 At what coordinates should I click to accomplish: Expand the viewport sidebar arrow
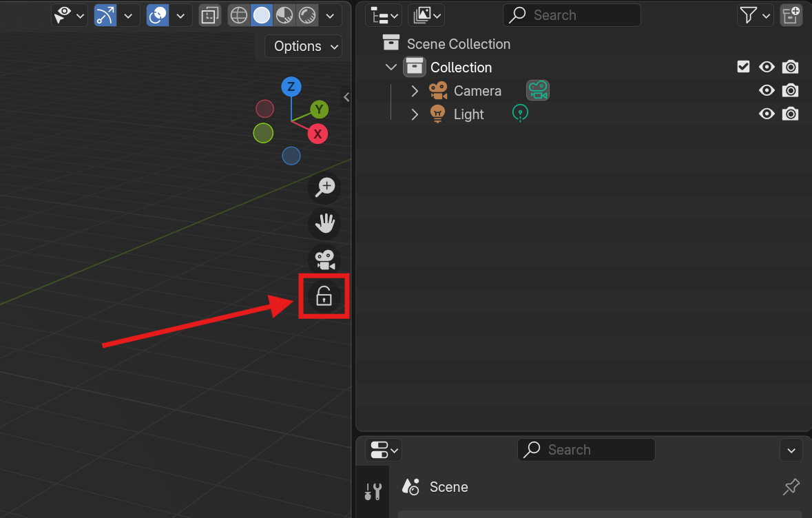pos(346,97)
